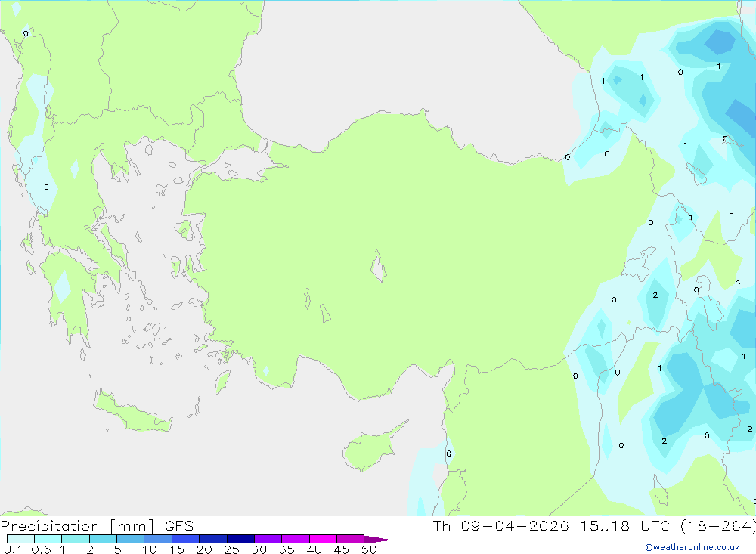
Task: Open the weatheronline.co.uk copyright link
Action: tap(692, 547)
